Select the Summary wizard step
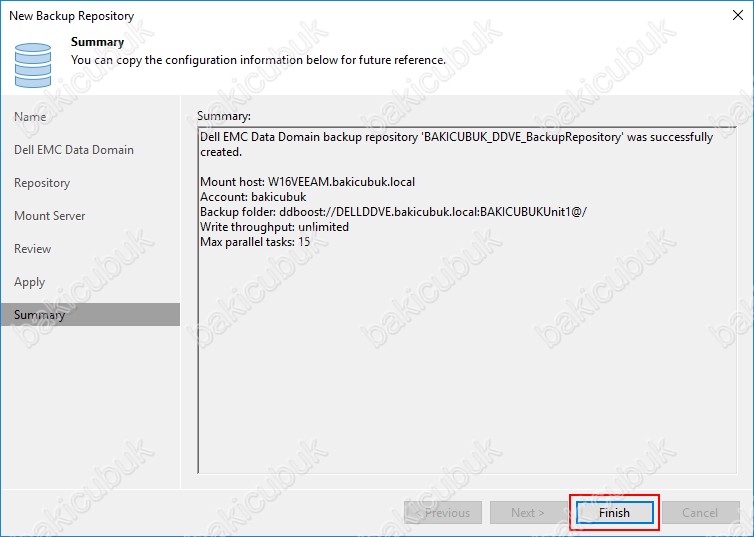The width and height of the screenshot is (754, 537). pos(90,314)
